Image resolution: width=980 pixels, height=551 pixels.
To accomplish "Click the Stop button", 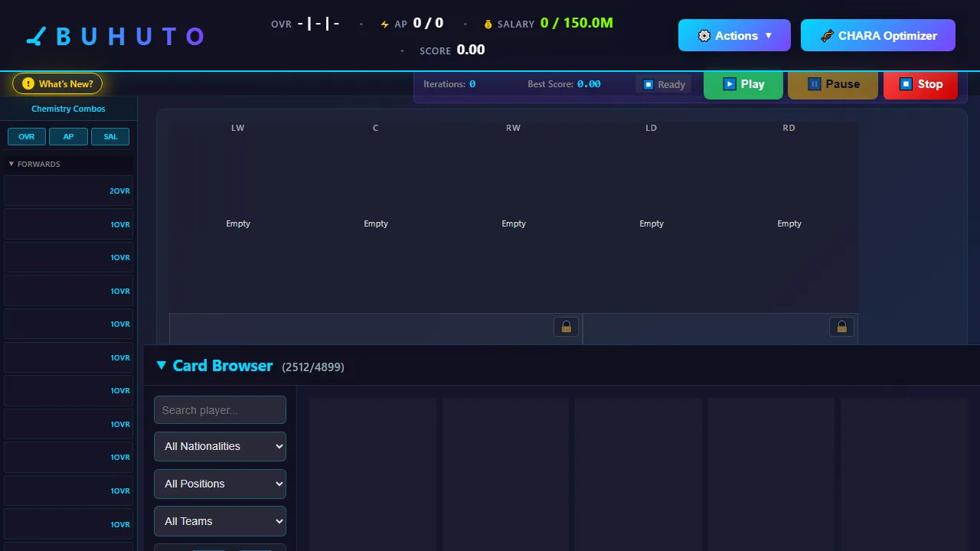I will pyautogui.click(x=920, y=84).
